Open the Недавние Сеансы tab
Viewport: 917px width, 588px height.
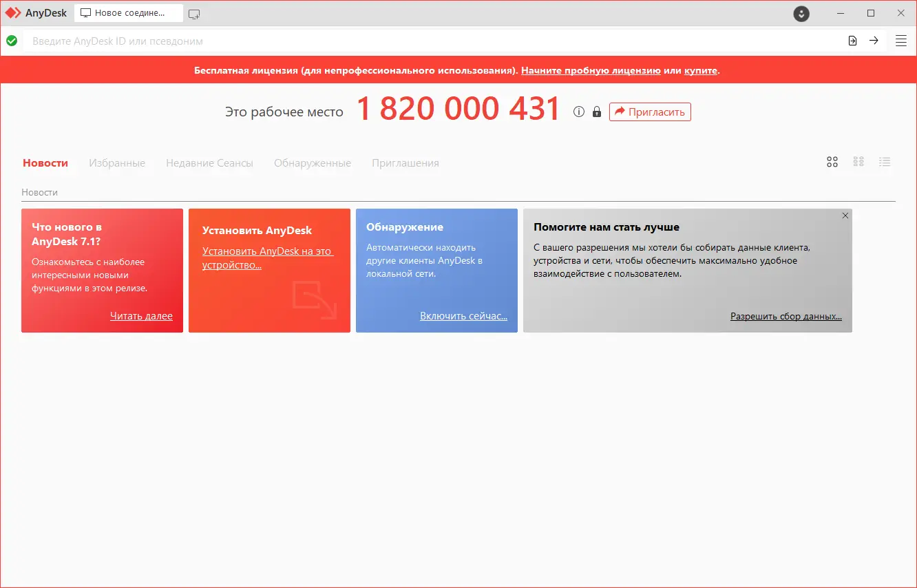click(209, 163)
